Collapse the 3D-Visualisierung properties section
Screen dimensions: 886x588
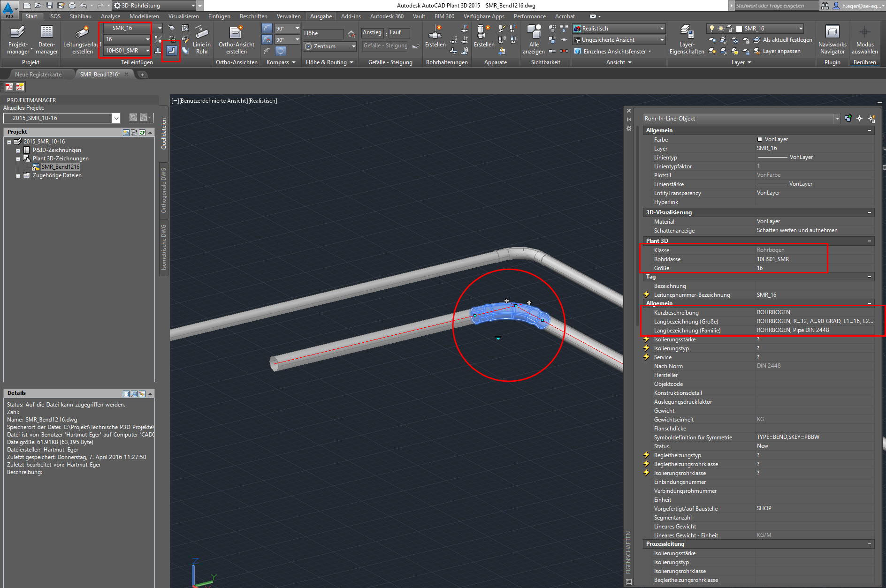coord(869,212)
